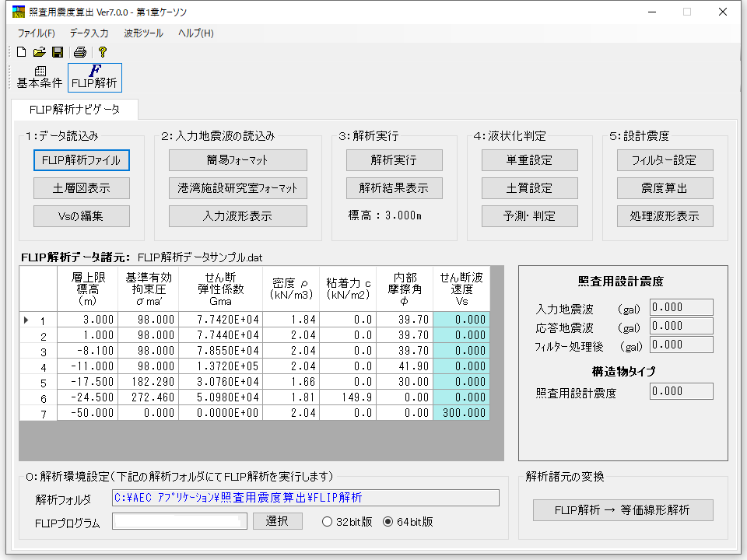Click cell 182.290 in row 5
This screenshot has width=747, height=560.
click(148, 382)
